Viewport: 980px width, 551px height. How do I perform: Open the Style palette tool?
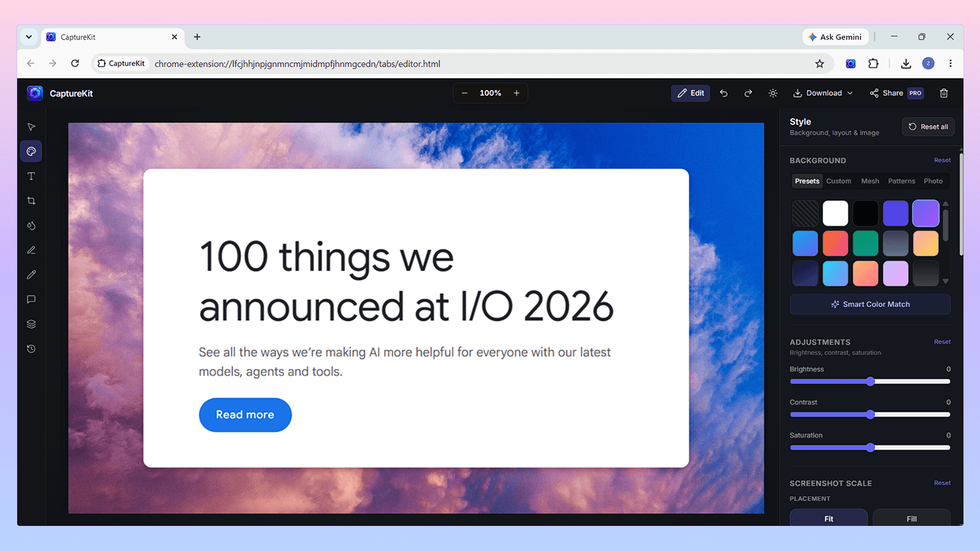click(31, 151)
